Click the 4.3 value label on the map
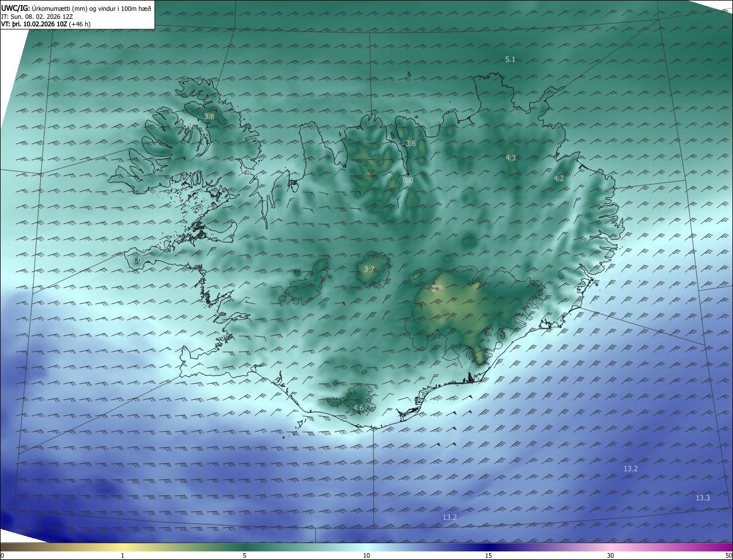The image size is (733, 560). pyautogui.click(x=511, y=157)
